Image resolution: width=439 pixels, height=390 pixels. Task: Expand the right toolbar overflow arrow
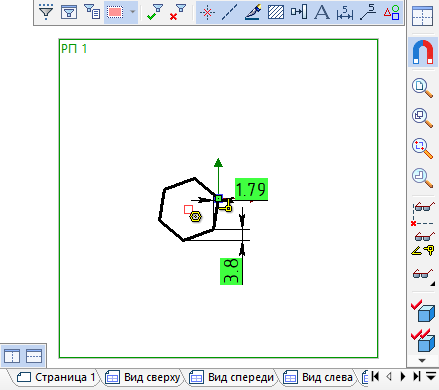coord(422,360)
